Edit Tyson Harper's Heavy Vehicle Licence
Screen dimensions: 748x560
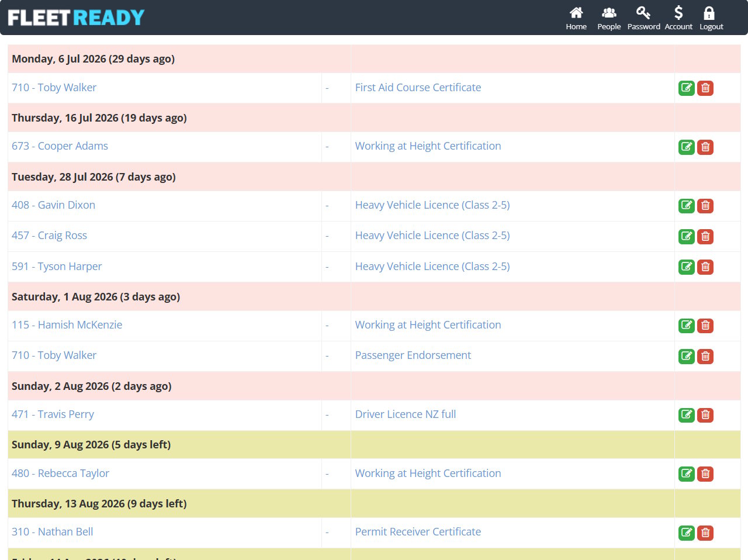coord(687,267)
